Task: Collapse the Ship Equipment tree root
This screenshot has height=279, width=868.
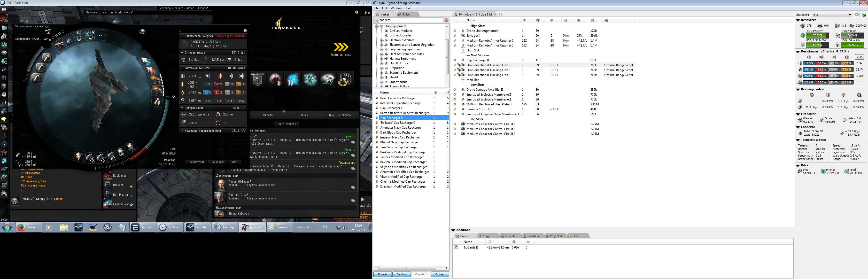Action: point(377,26)
